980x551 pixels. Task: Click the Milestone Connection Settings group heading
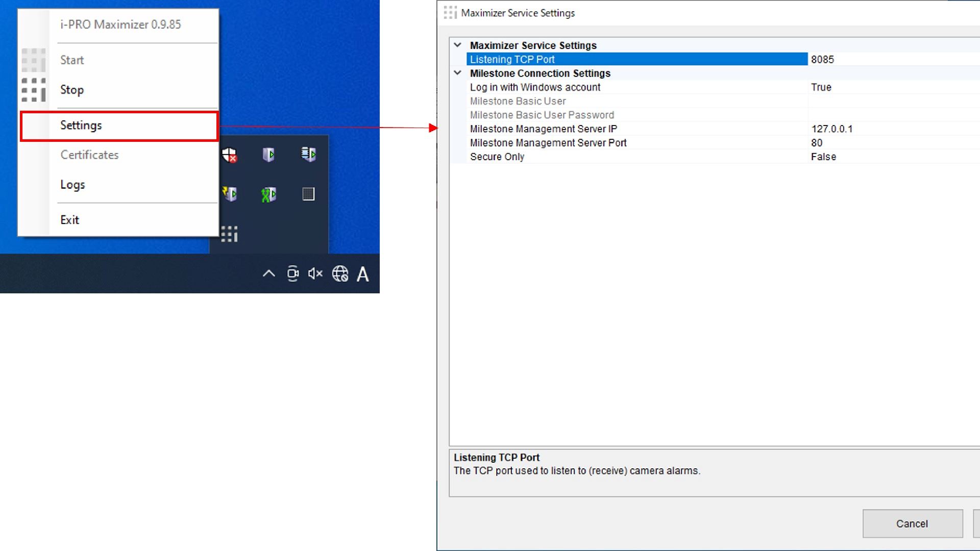pyautogui.click(x=540, y=73)
